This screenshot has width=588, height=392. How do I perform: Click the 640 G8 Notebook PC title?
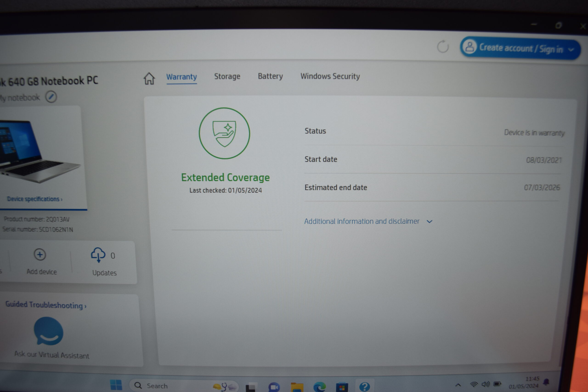49,81
